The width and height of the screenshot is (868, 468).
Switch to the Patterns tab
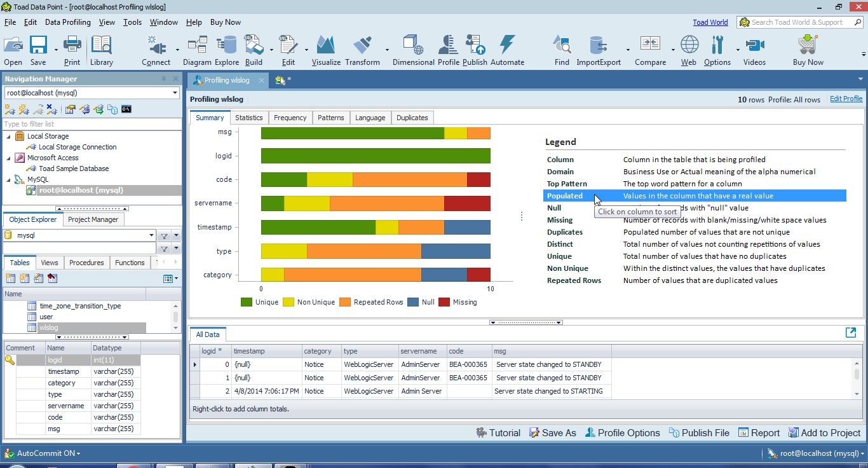(x=330, y=118)
